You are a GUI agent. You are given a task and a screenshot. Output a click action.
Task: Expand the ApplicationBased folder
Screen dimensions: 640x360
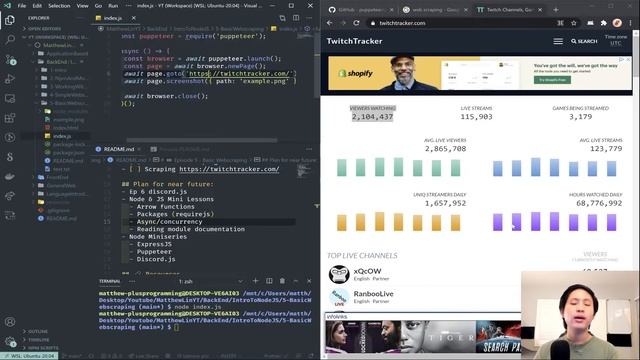pos(61,53)
